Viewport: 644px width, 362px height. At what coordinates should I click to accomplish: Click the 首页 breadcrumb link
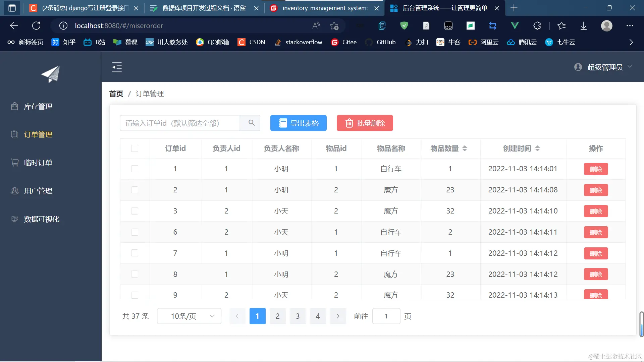pos(116,94)
